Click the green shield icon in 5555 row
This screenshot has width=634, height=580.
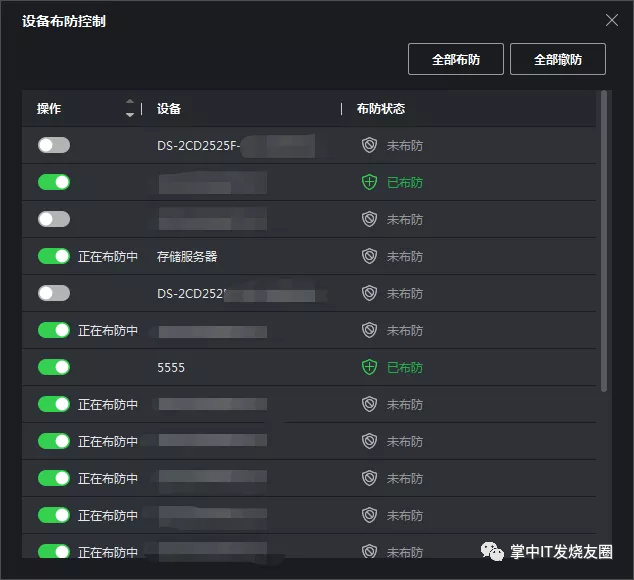[369, 367]
